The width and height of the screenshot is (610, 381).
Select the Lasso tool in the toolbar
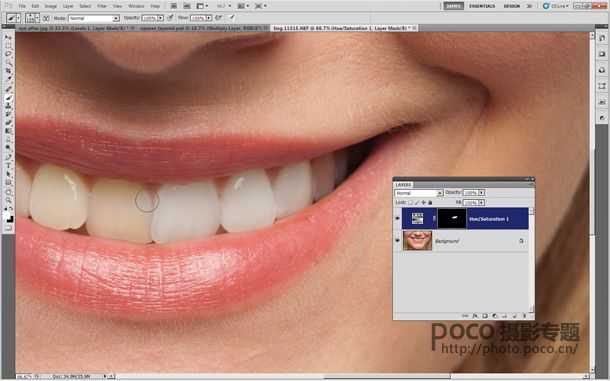[x=9, y=53]
